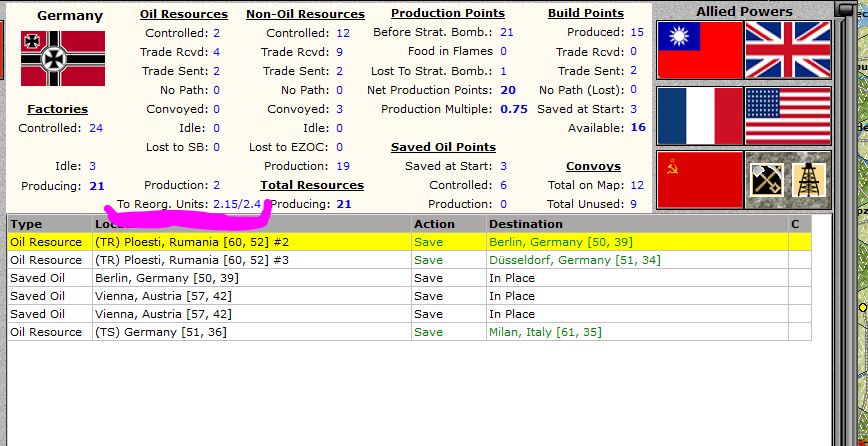Click the Destination column header
The image size is (868, 446).
click(637, 224)
